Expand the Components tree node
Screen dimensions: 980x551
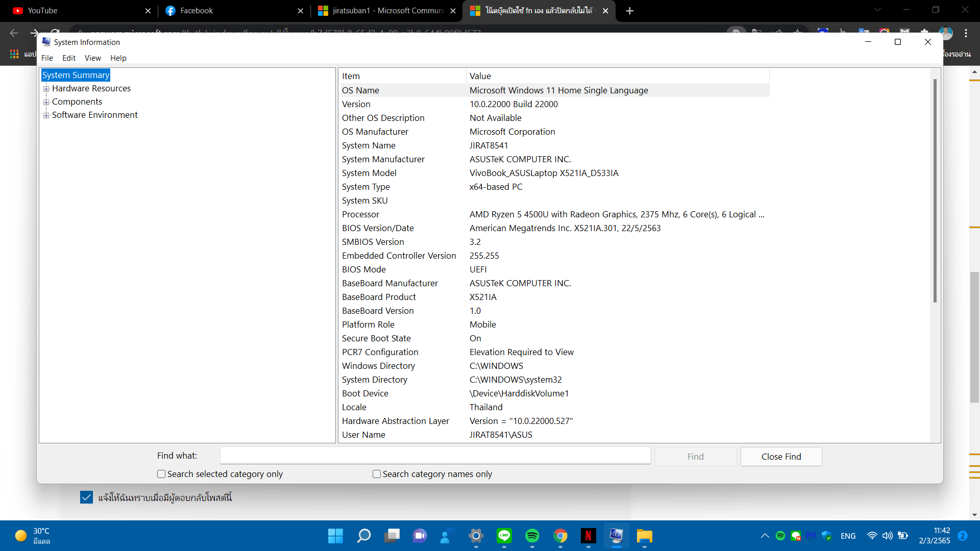pos(46,102)
